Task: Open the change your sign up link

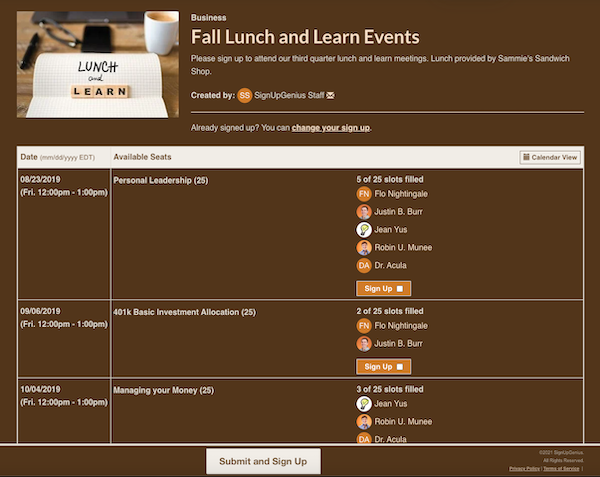Action: (331, 128)
